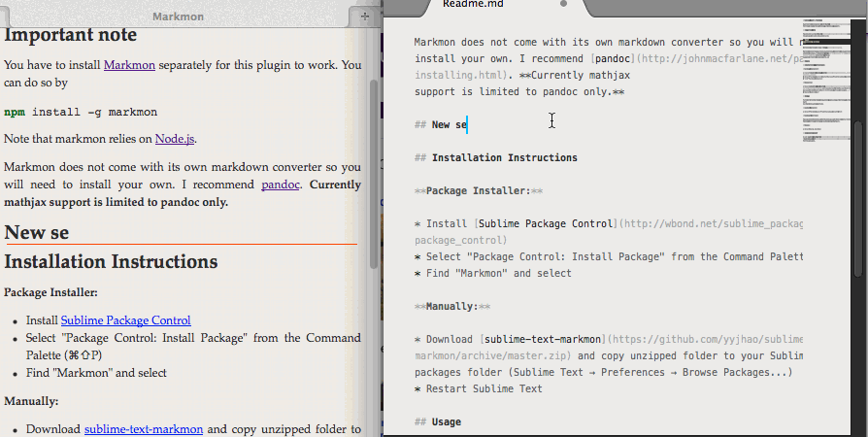
Task: Open a new browser tab with plus button
Action: [x=364, y=17]
